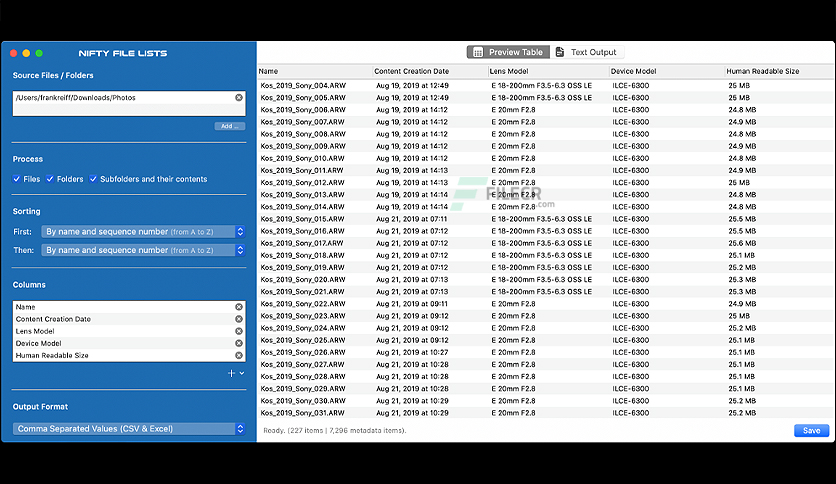Select row Kos_2019_Sony_006.ARW
Screen dimensions: 836x484
pos(546,110)
